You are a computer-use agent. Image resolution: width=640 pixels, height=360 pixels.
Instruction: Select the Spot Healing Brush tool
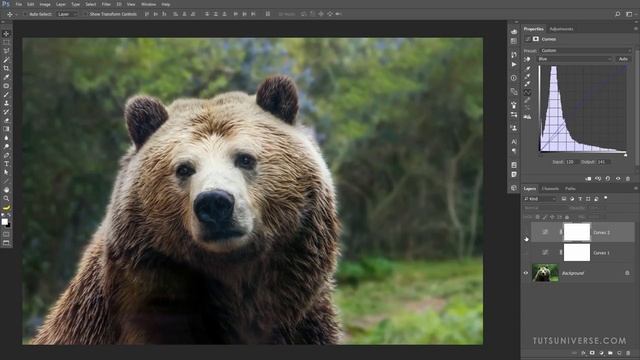(x=6, y=86)
